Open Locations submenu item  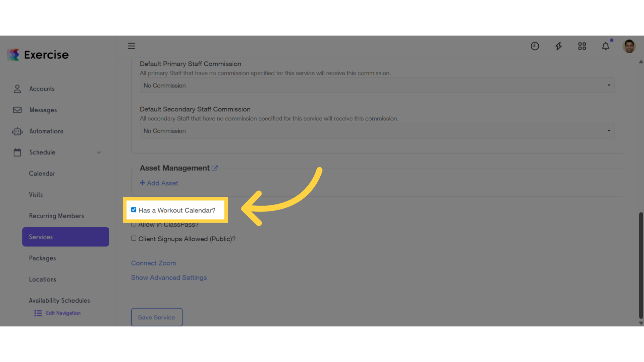click(43, 279)
